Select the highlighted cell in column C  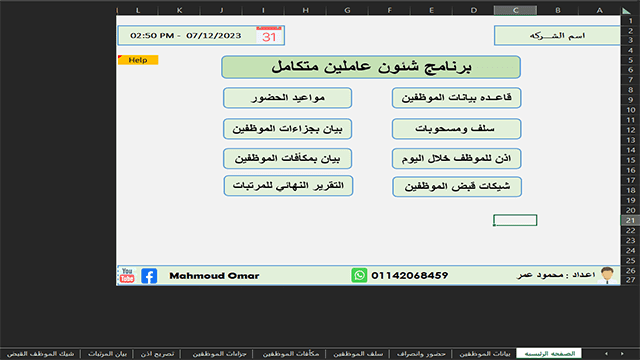(x=515, y=220)
